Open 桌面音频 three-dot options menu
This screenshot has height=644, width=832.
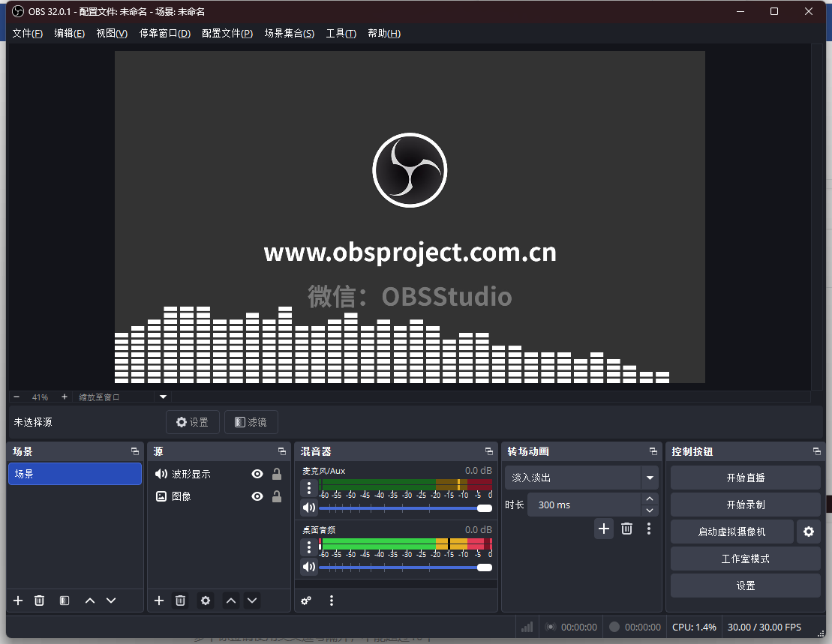click(309, 547)
